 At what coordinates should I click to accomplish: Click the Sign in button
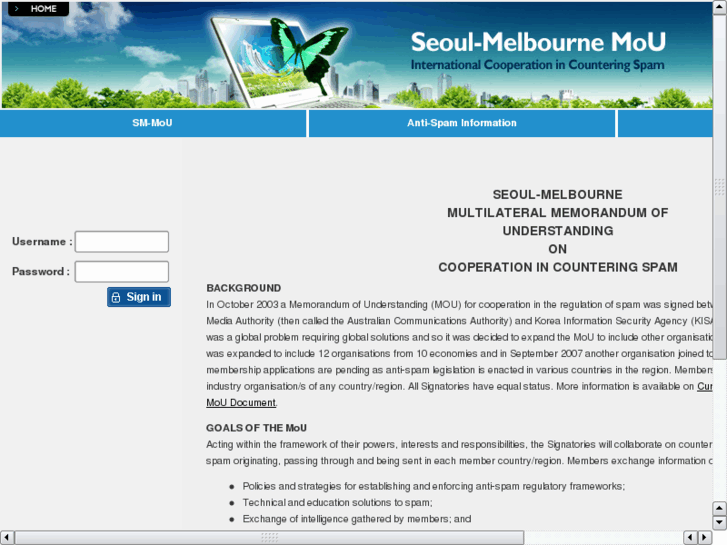point(139,297)
